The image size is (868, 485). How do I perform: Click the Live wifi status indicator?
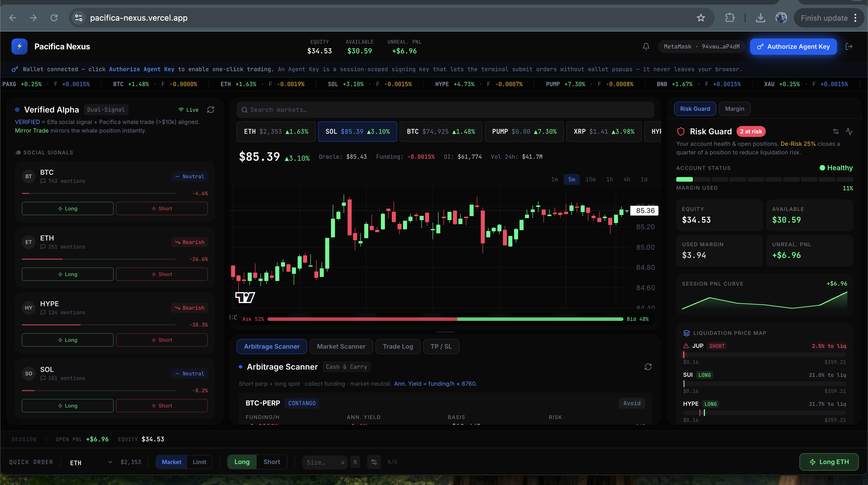(188, 110)
